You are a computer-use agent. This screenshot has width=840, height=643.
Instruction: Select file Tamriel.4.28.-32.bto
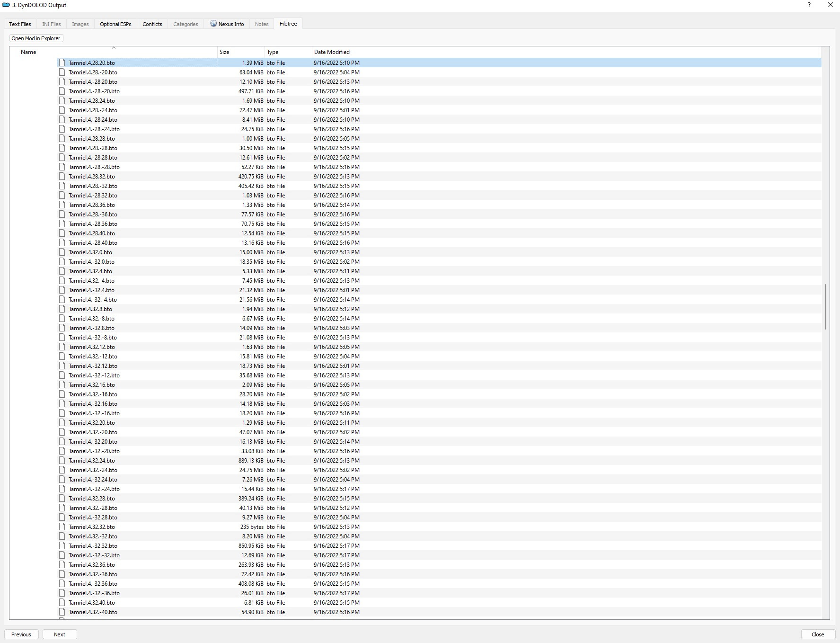93,186
